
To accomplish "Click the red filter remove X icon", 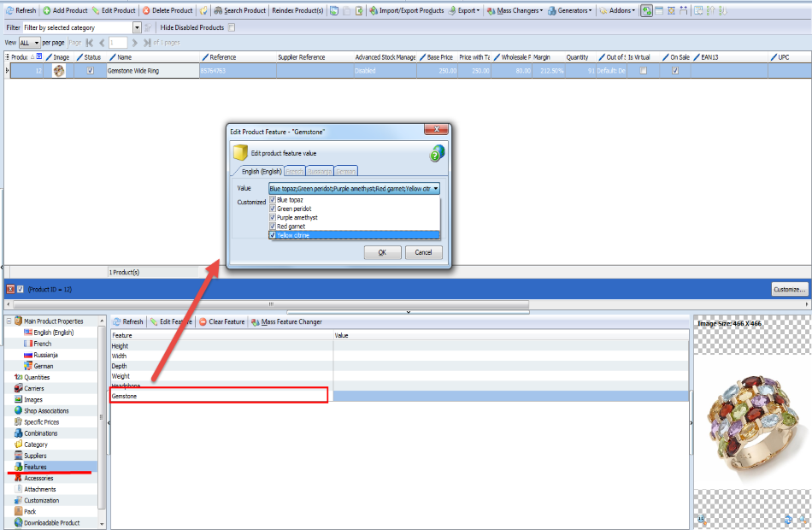I will click(x=10, y=289).
